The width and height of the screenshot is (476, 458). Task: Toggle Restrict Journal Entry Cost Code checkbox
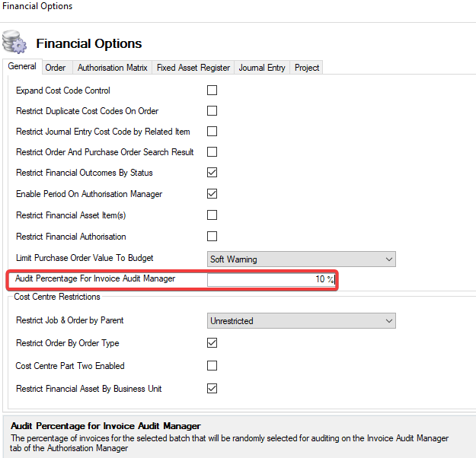(x=212, y=132)
